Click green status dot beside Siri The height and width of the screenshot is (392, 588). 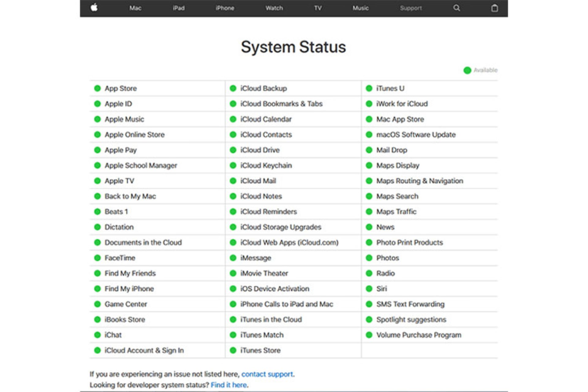pos(369,289)
